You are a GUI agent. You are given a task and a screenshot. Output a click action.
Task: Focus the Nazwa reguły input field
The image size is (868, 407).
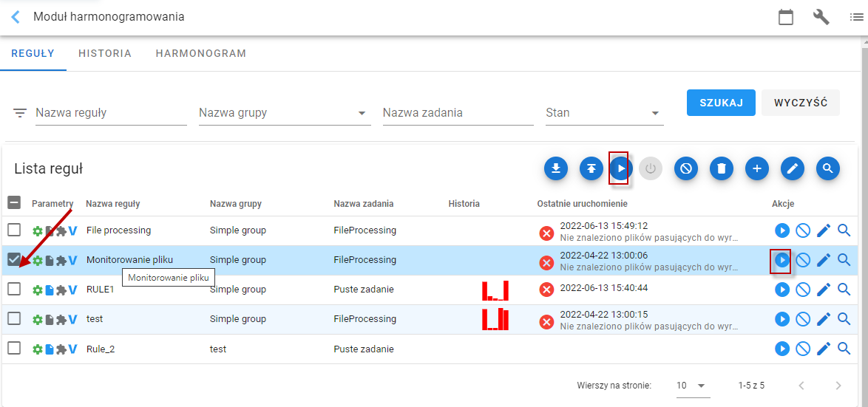pos(111,113)
